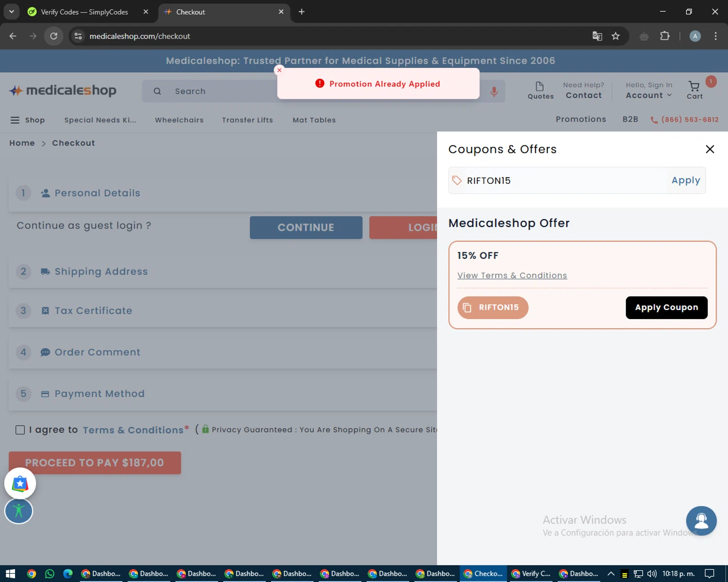Click the voice search microphone icon
Screen dimensions: 728x582
494,91
